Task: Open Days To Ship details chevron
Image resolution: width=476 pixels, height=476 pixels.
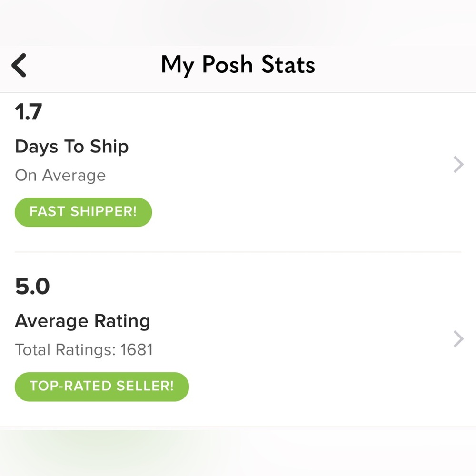Action: pyautogui.click(x=458, y=165)
